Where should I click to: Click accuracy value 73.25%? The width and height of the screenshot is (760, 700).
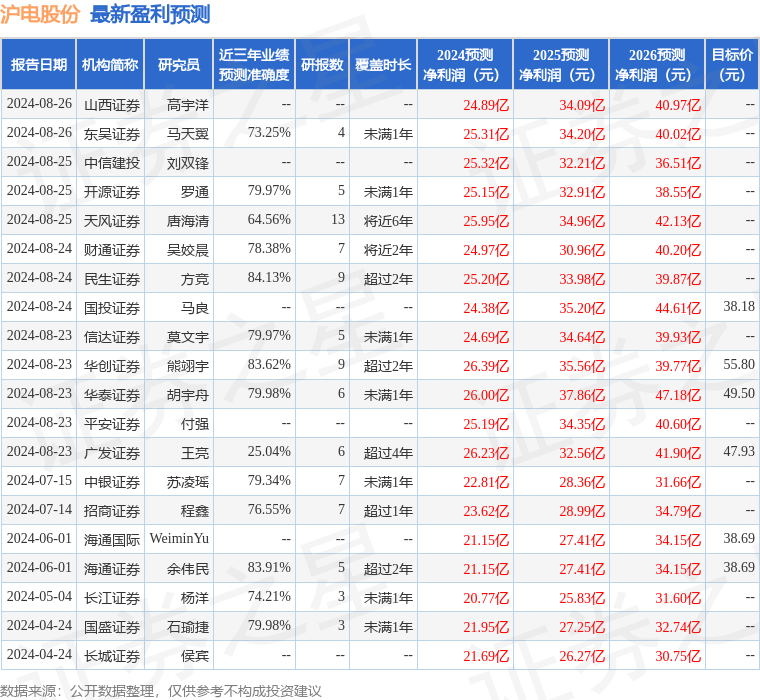[269, 132]
